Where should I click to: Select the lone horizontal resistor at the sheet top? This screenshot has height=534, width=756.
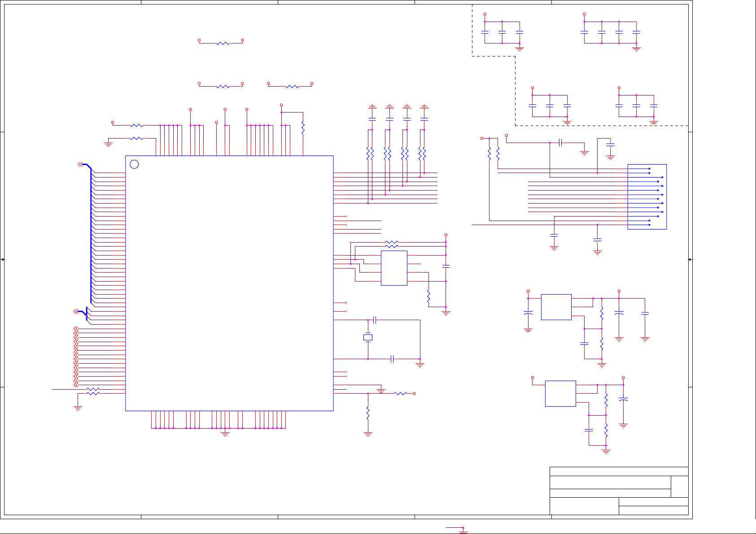point(223,43)
